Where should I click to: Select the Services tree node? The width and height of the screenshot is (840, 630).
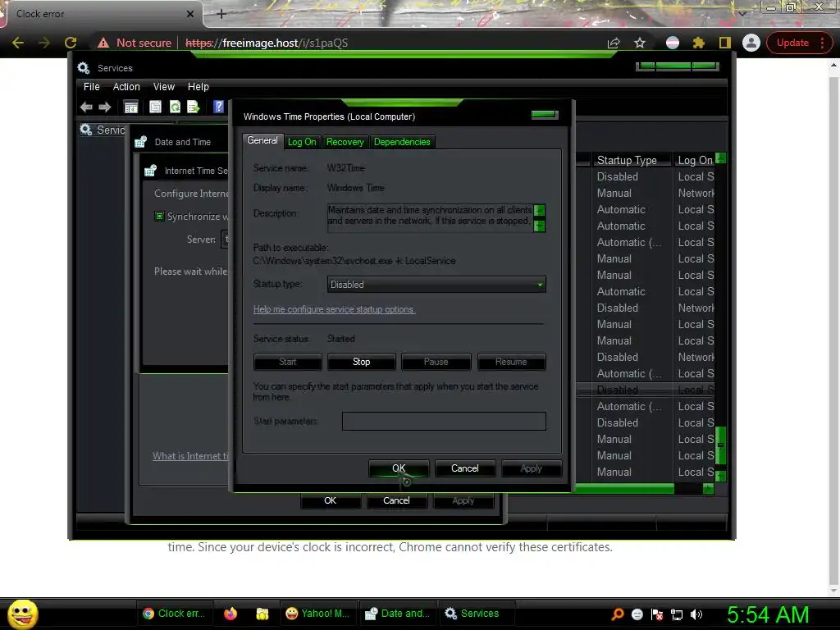(x=103, y=130)
